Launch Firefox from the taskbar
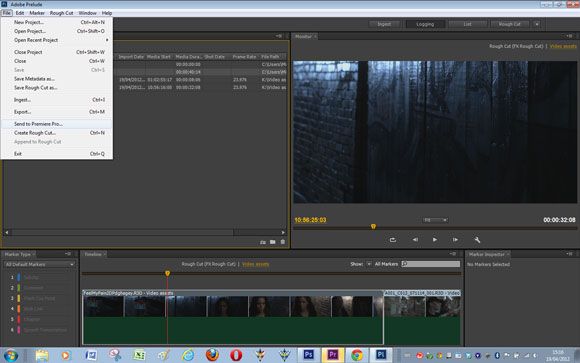 212,355
